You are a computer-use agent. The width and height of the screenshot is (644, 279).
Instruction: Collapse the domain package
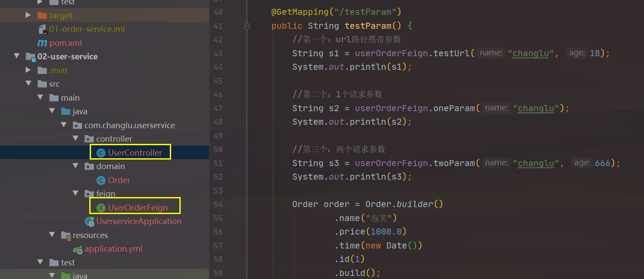[75, 166]
